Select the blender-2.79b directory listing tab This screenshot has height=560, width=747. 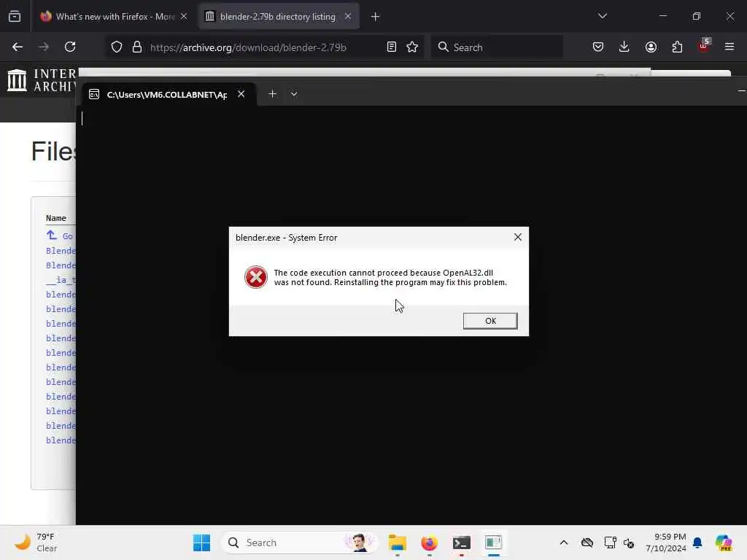(x=277, y=17)
